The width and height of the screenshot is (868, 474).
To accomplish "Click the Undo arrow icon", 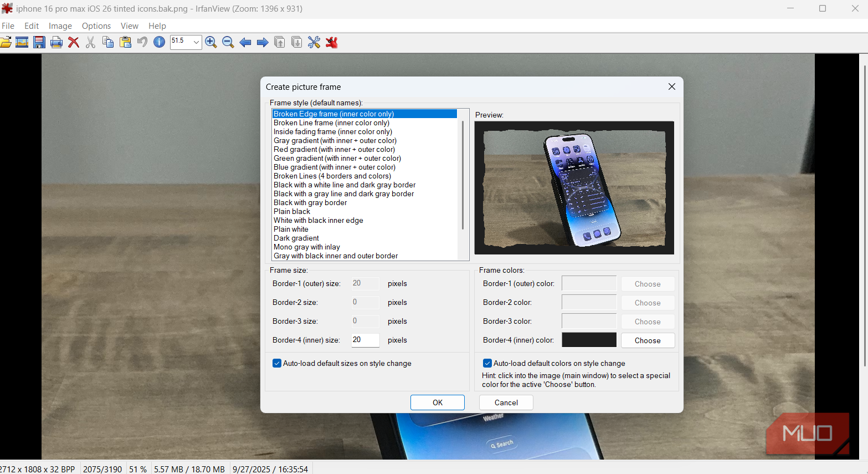I will 142,42.
